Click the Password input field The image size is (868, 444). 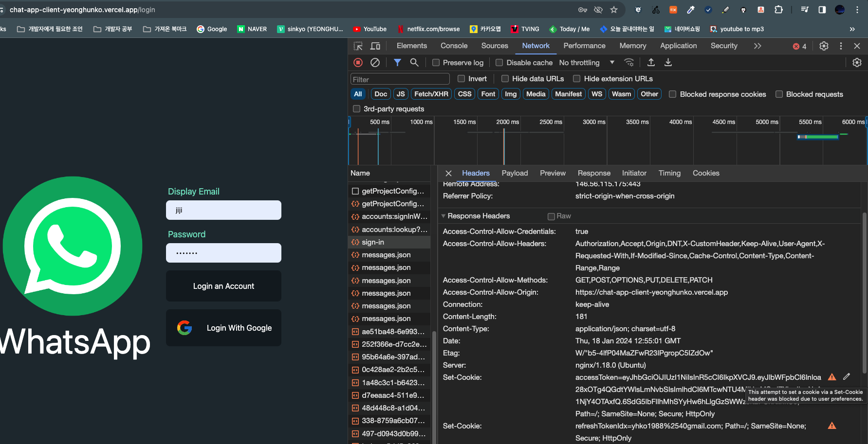click(x=223, y=253)
